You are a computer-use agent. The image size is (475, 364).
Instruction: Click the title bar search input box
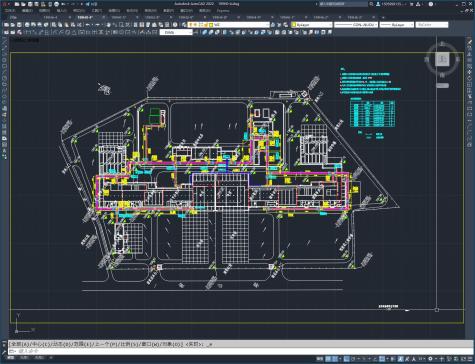(x=343, y=4)
